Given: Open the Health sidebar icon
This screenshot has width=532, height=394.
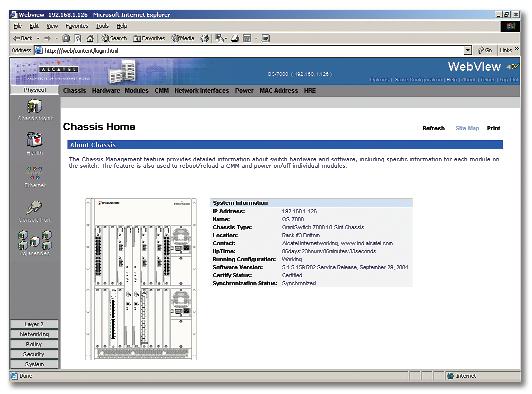Looking at the screenshot, I should (35, 139).
